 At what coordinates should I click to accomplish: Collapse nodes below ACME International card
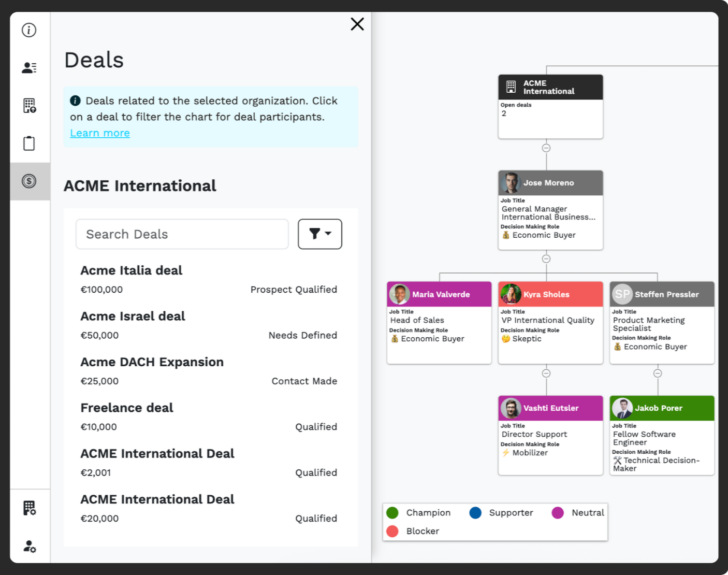coord(546,148)
